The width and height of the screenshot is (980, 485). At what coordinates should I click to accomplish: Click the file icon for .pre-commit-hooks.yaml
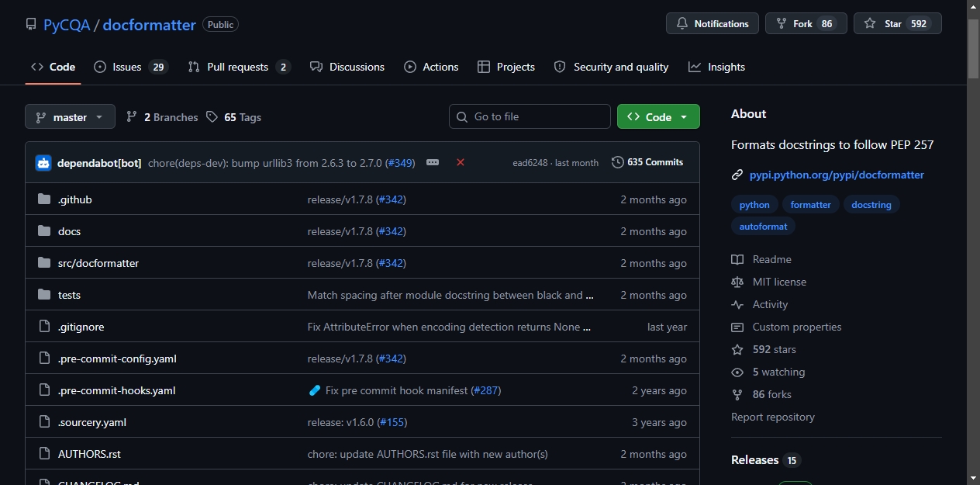(44, 390)
